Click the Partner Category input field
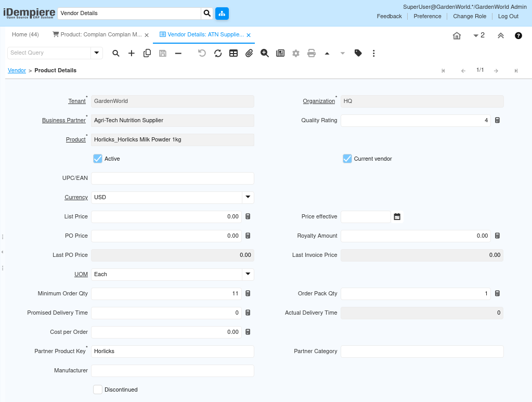Image resolution: width=532 pixels, height=402 pixels. click(422, 352)
